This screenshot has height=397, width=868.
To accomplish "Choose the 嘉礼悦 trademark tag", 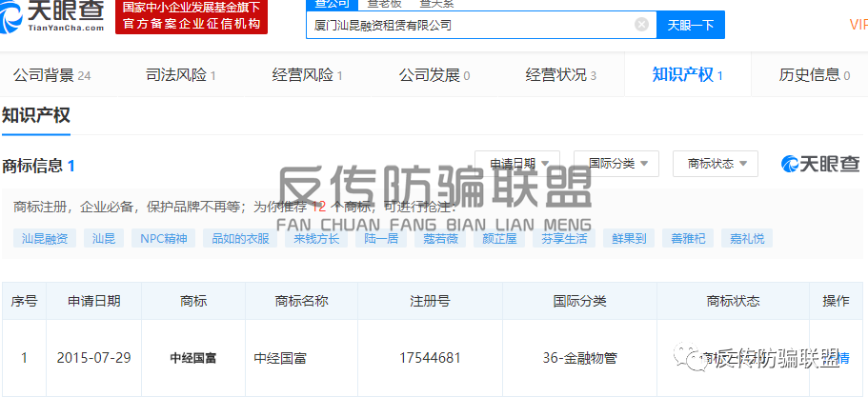I will [x=746, y=239].
